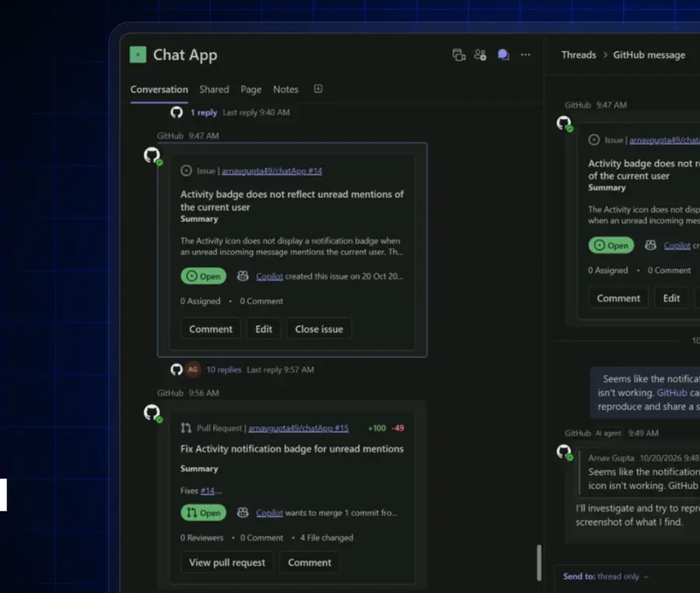Open the "10 replies" thread link

[224, 370]
